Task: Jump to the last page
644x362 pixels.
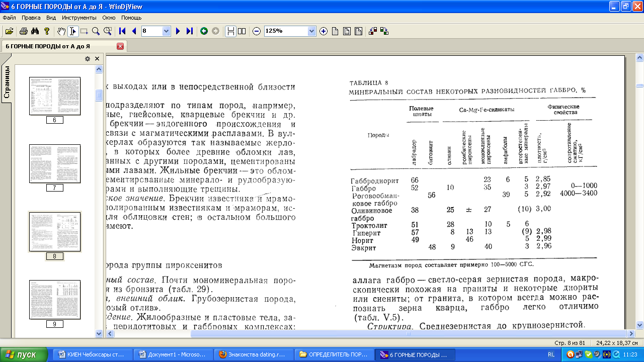Action: tap(189, 31)
